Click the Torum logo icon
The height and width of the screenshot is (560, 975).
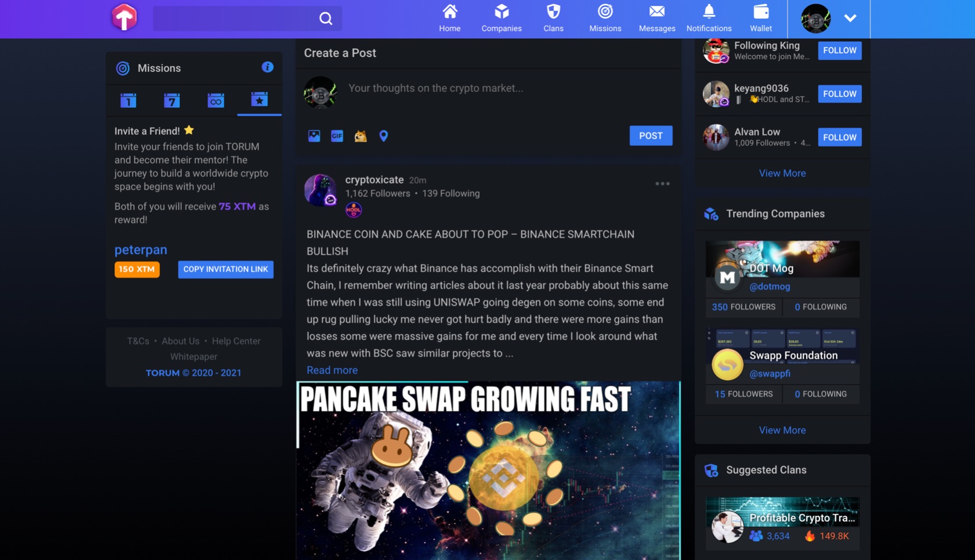124,17
